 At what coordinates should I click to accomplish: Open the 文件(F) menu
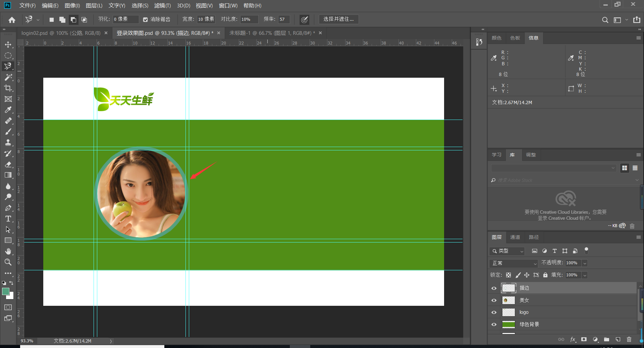(27, 6)
